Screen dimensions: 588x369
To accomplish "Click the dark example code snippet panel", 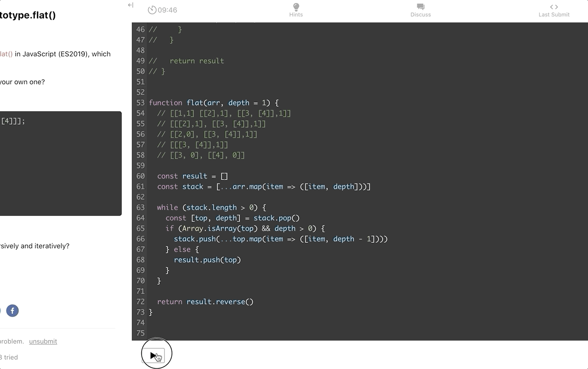I will point(60,163).
